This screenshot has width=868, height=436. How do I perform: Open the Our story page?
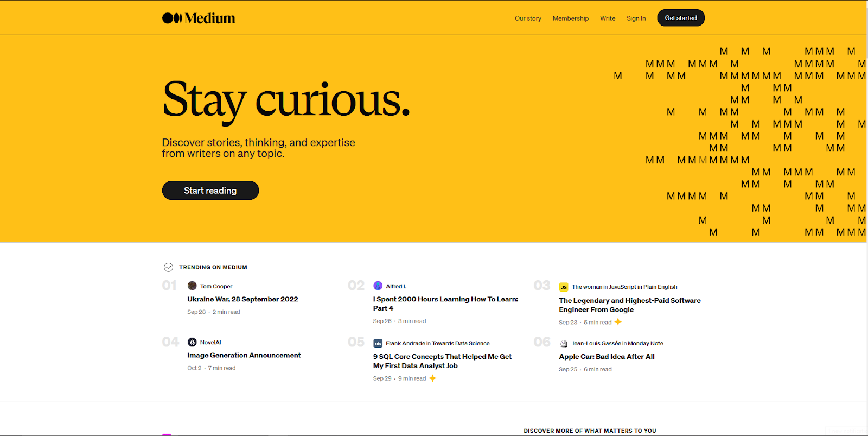point(528,18)
